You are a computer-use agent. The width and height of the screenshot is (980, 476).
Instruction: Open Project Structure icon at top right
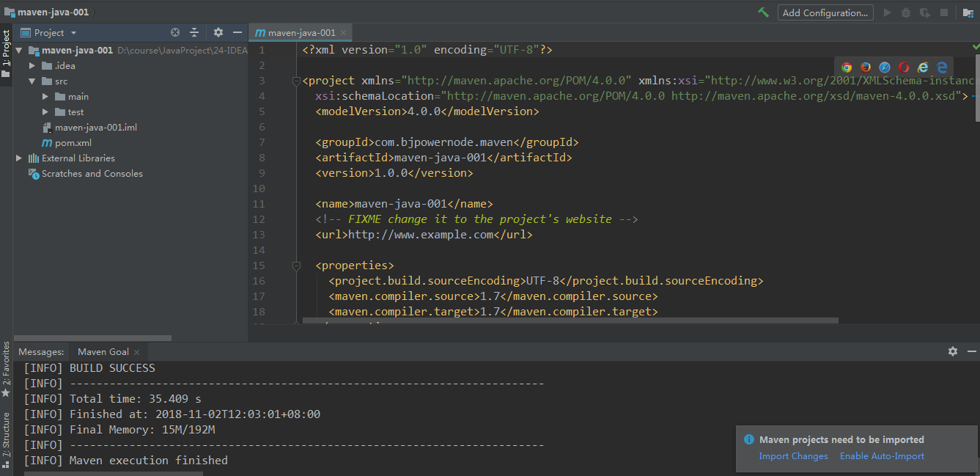968,12
